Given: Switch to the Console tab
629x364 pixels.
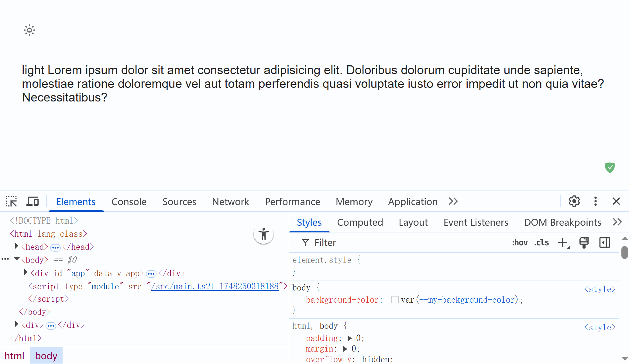Looking at the screenshot, I should coord(129,202).
